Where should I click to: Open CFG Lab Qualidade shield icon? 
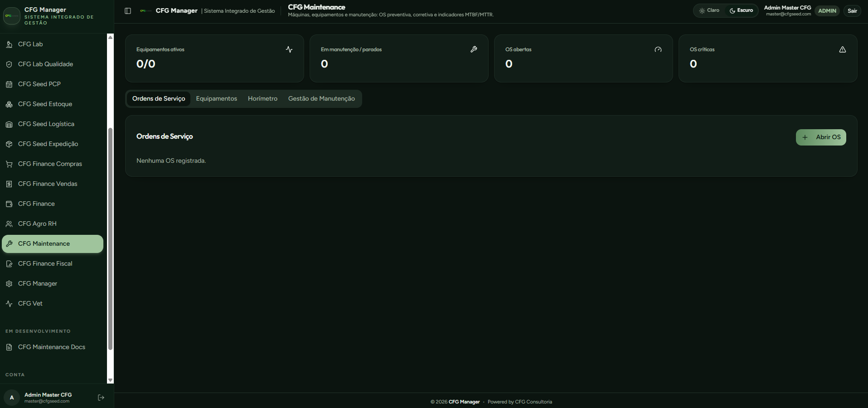(9, 64)
